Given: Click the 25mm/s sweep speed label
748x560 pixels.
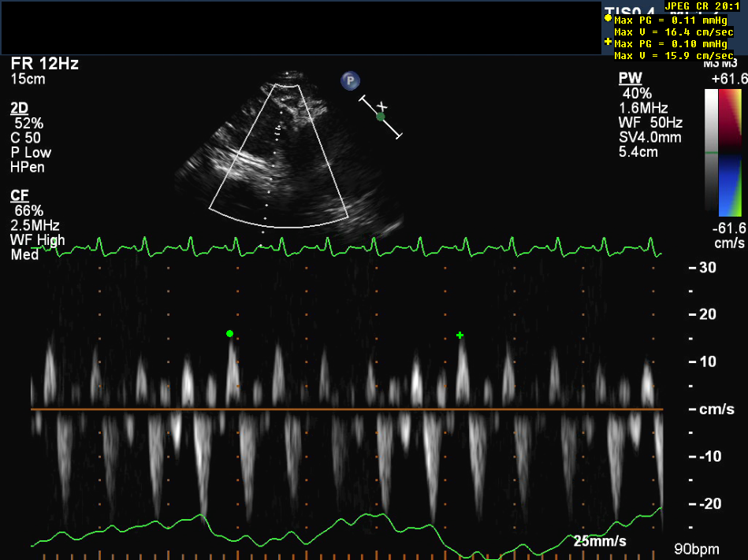Looking at the screenshot, I should click(x=600, y=541).
